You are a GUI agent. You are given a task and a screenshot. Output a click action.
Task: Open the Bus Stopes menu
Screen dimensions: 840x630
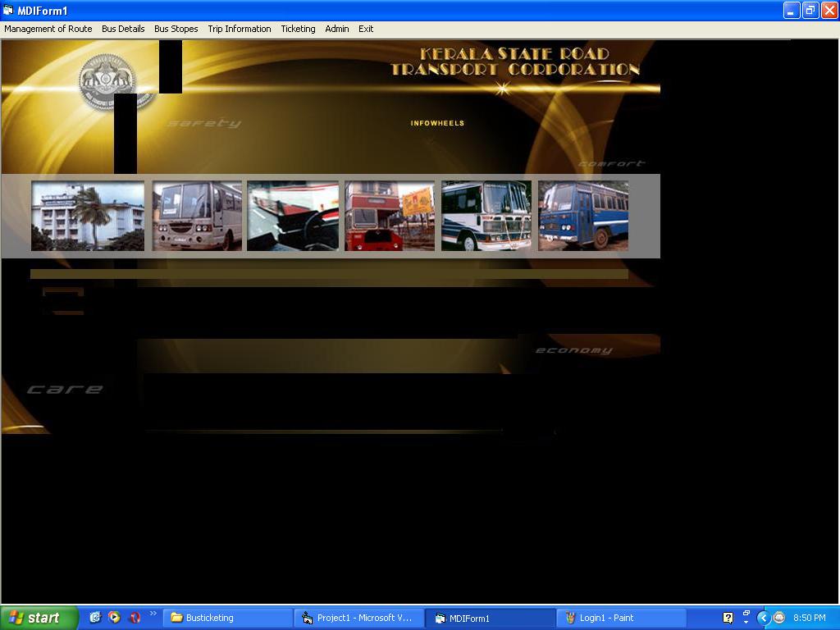(176, 29)
